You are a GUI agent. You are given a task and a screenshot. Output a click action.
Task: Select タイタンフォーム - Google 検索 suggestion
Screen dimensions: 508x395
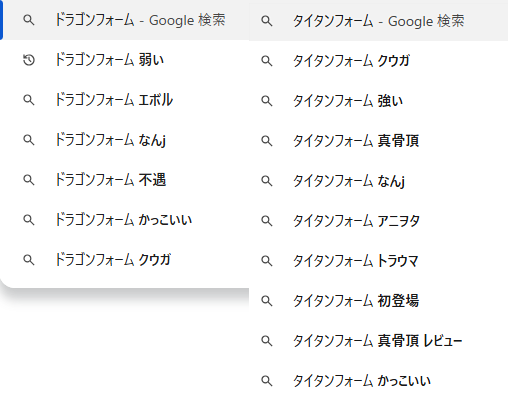378,21
